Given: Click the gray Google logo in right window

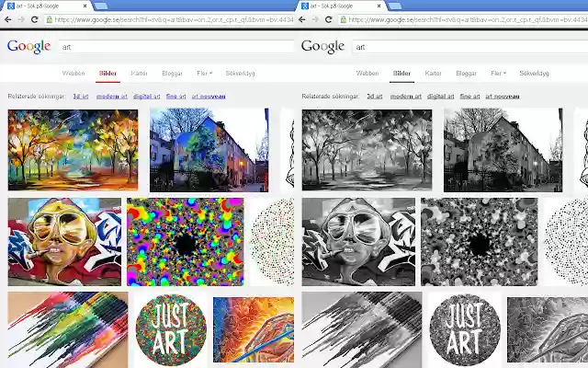Looking at the screenshot, I should (x=322, y=47).
